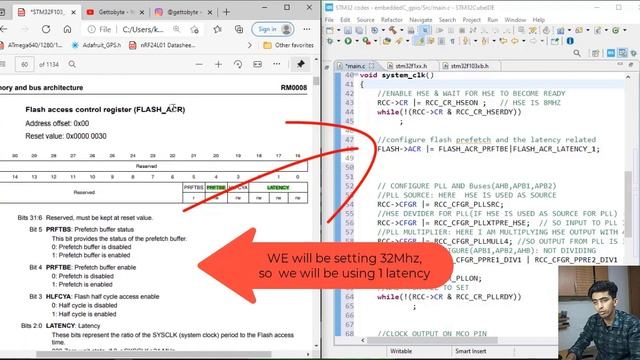This screenshot has height=360, width=640.
Task: Click the browser address bar showing C:/Users
Action: 143,29
